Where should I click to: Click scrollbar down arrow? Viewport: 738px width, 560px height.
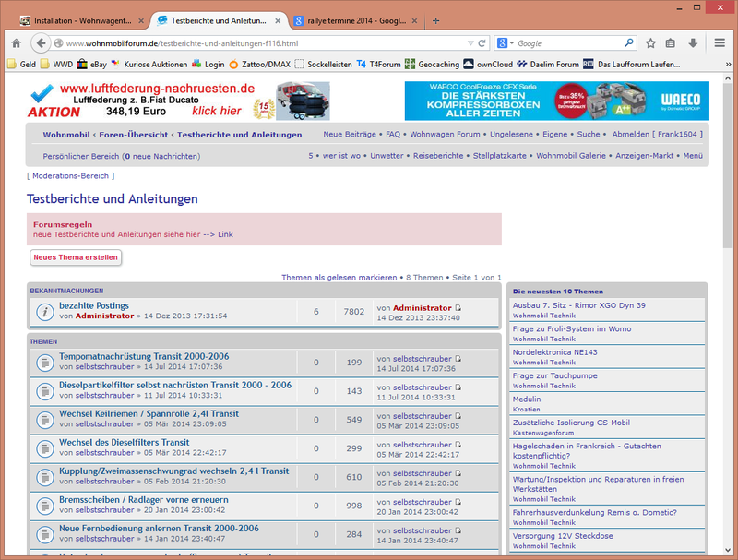point(728,550)
